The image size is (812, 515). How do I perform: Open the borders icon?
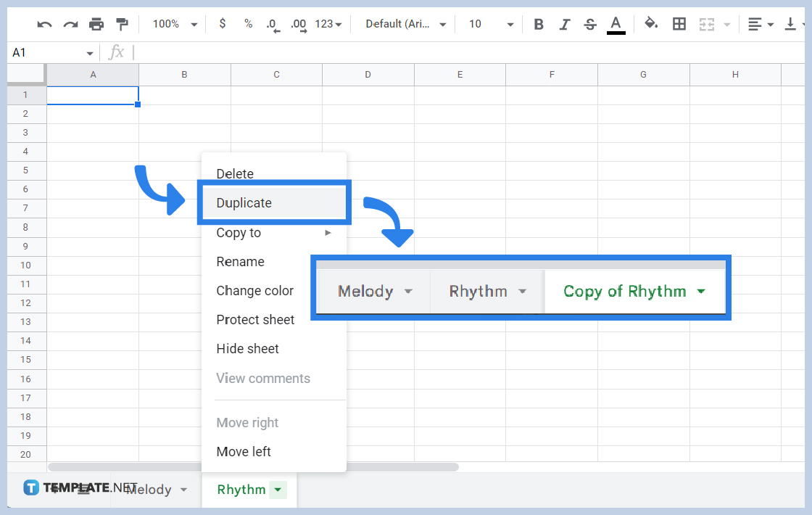point(679,23)
